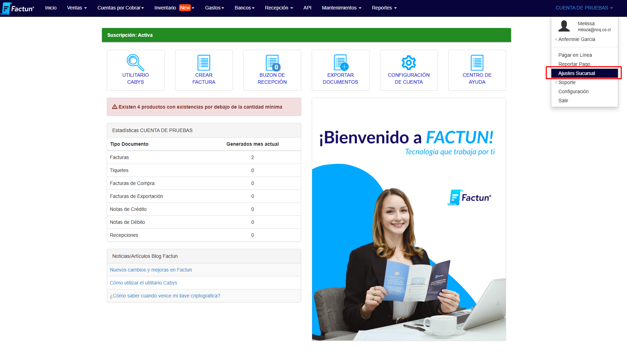Select Anfernnie Garcia in account menu
This screenshot has height=364, width=627.
point(584,39)
